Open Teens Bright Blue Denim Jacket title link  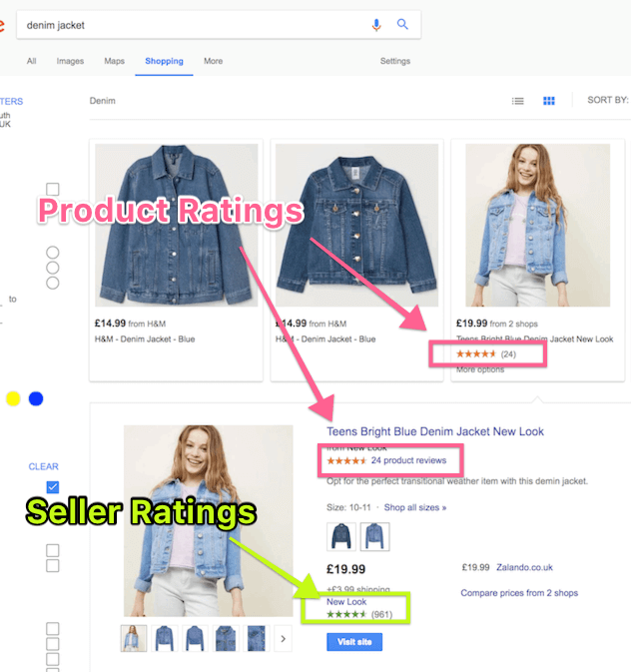[435, 431]
